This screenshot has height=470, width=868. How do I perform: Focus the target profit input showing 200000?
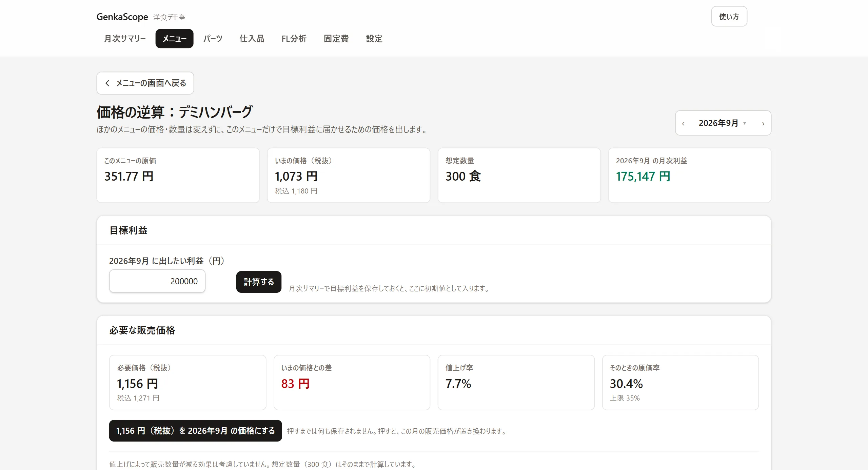tap(157, 281)
